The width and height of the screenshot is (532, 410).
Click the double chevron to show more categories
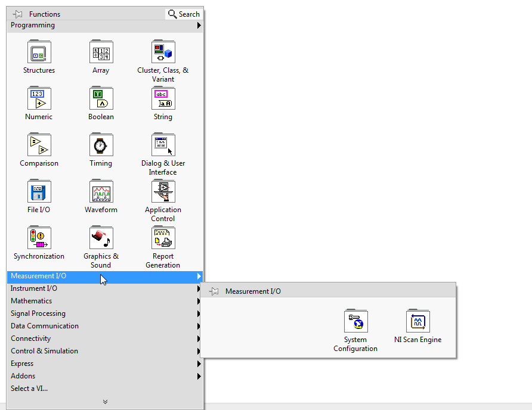[x=105, y=402]
